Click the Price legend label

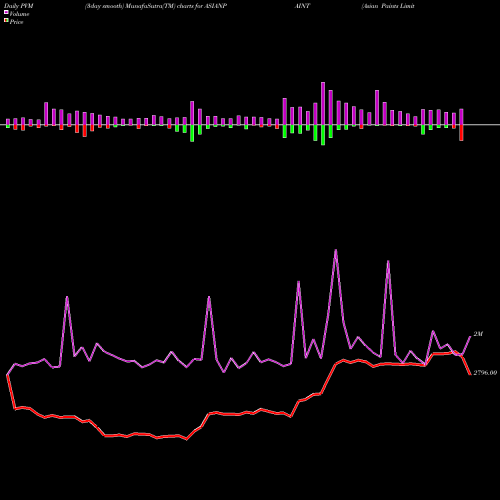point(16,22)
